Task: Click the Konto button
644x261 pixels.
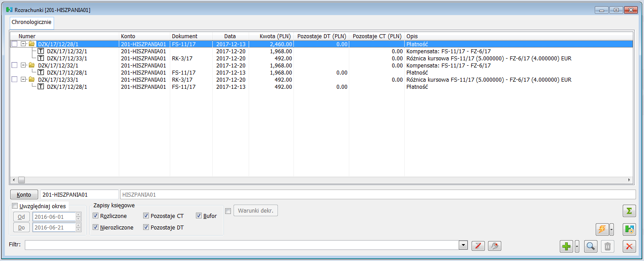Action: [24, 194]
